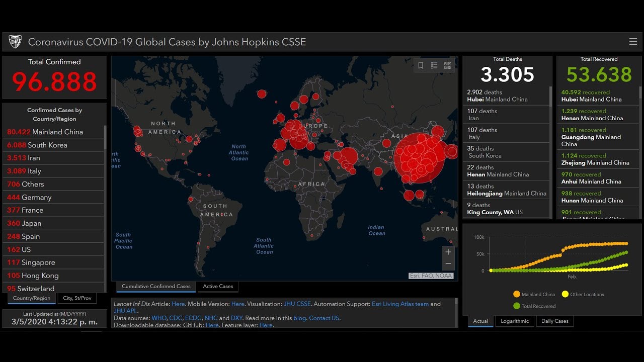Select 938 recovered Hunan row
The height and width of the screenshot is (362, 644).
click(598, 197)
